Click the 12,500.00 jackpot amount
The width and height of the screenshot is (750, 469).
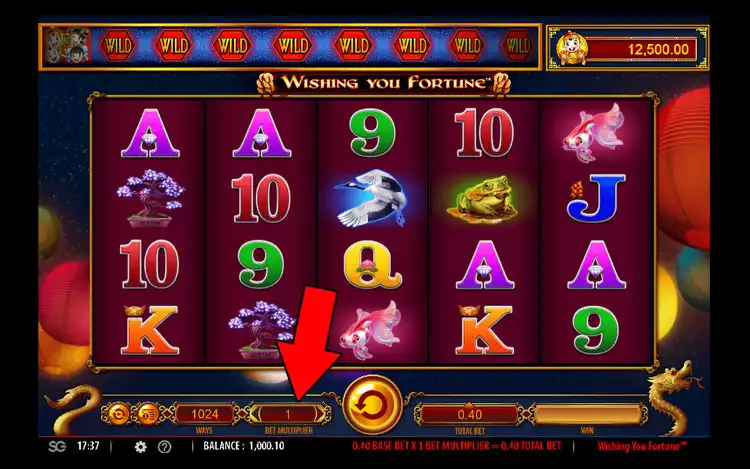coord(658,49)
